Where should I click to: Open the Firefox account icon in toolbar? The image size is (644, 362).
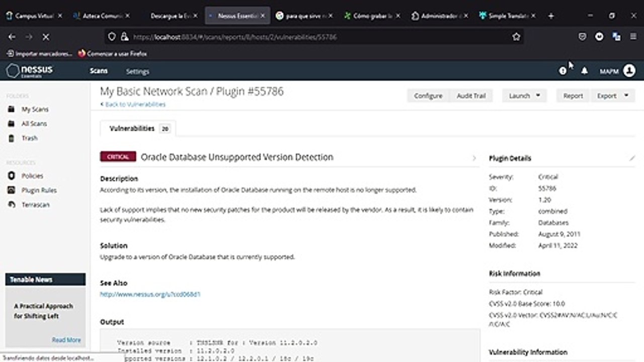(599, 37)
